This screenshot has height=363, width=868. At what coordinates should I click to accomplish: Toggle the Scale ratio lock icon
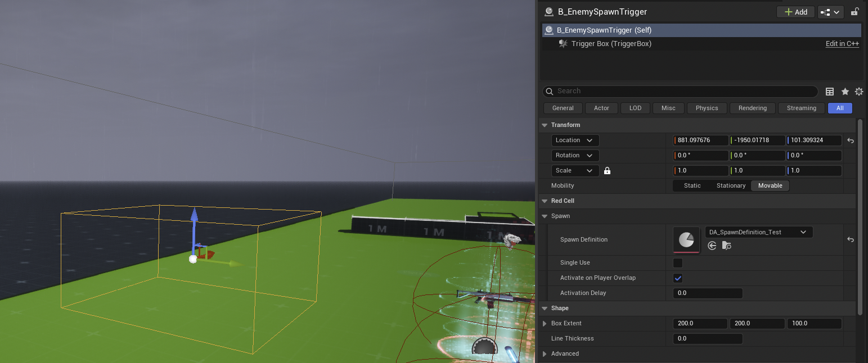[x=607, y=170]
